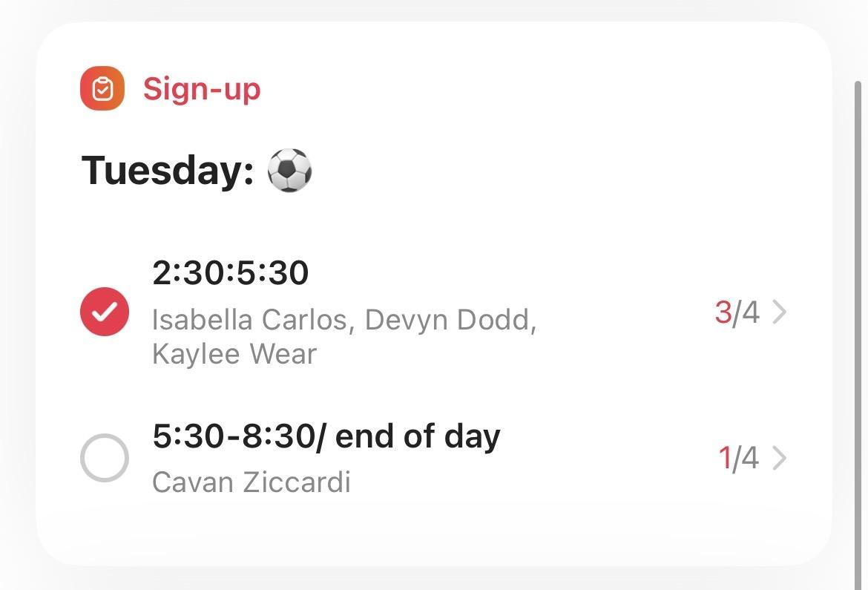Open the 3/4 participant count
This screenshot has height=590, width=868.
pyautogui.click(x=737, y=312)
